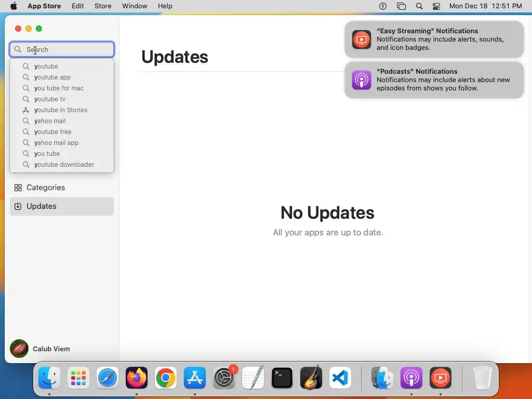The image size is (532, 399).
Task: Select the 'yahoo mail' suggestion
Action: (x=62, y=121)
